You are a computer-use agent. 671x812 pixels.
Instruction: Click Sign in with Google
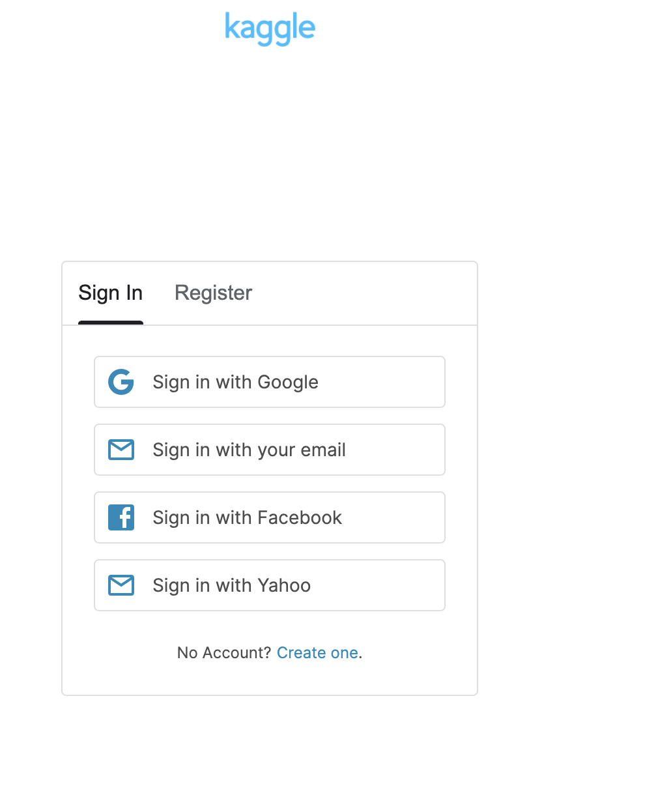pyautogui.click(x=270, y=383)
